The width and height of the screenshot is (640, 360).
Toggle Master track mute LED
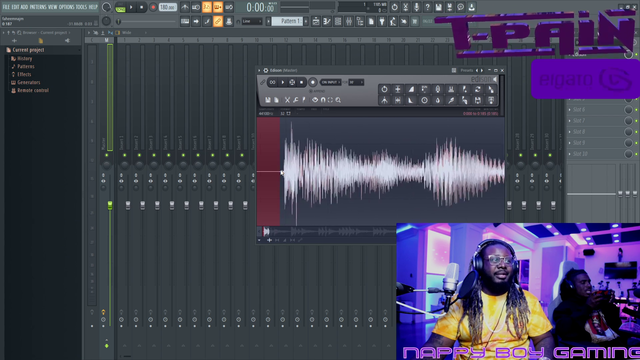pos(107,156)
